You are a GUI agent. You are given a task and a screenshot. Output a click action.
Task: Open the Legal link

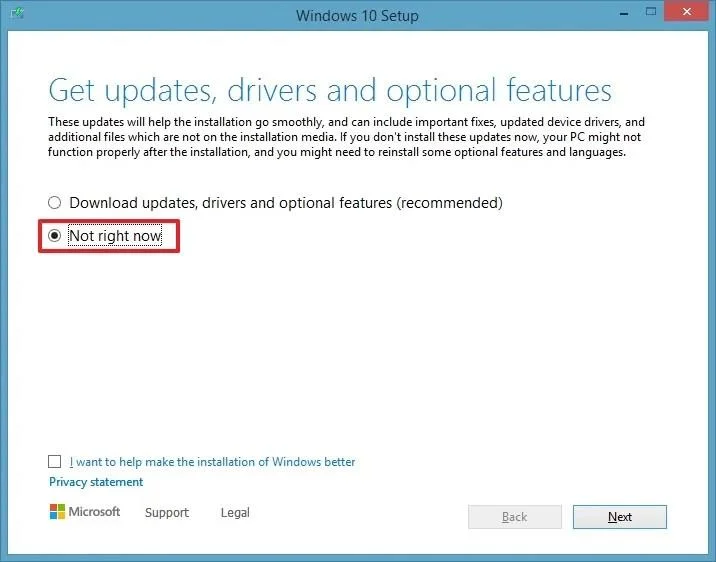point(235,513)
